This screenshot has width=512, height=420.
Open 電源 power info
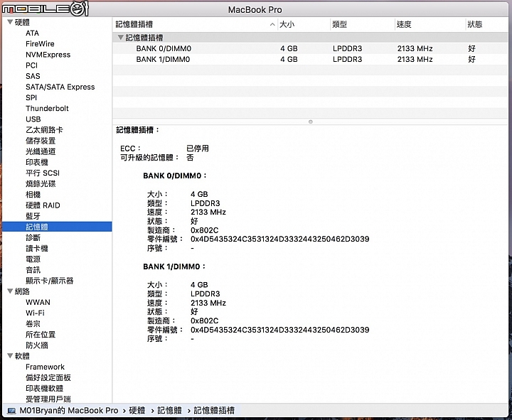(33, 259)
